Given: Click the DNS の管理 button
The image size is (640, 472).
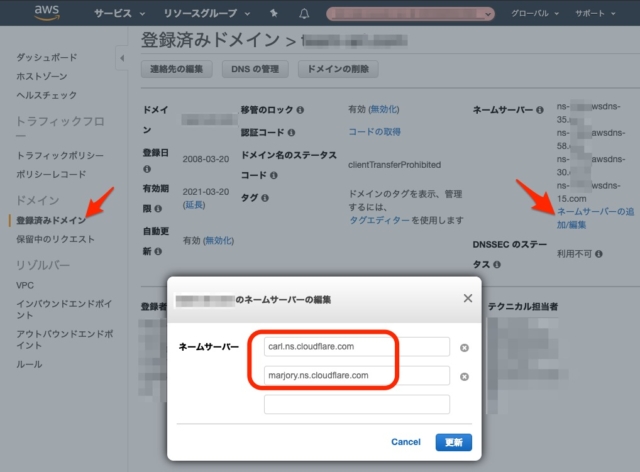Looking at the screenshot, I should click(255, 69).
